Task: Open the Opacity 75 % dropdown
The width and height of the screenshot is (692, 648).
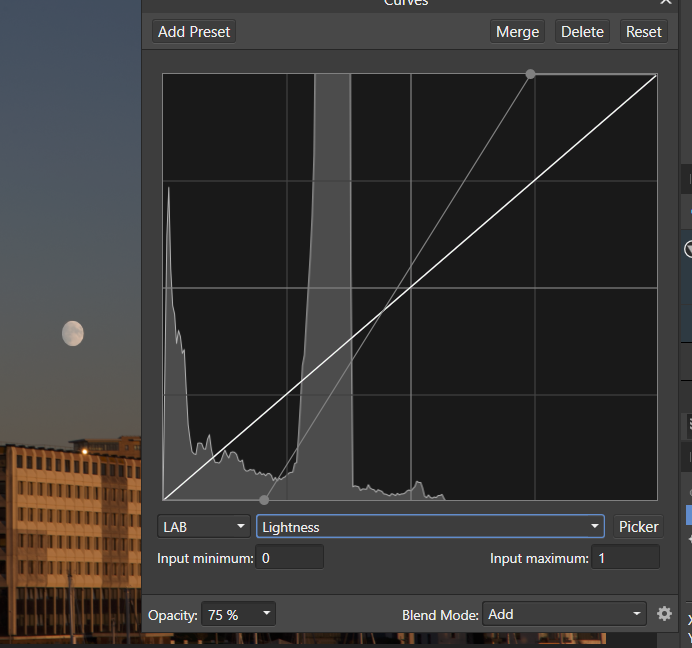Action: 238,615
